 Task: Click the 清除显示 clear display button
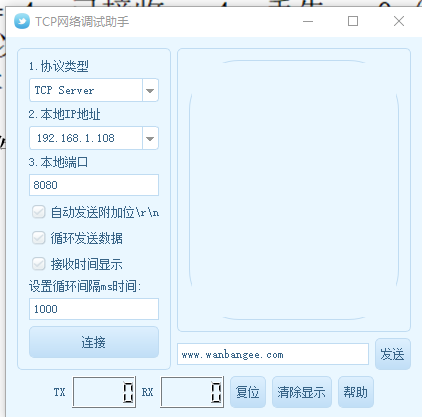[x=302, y=392]
